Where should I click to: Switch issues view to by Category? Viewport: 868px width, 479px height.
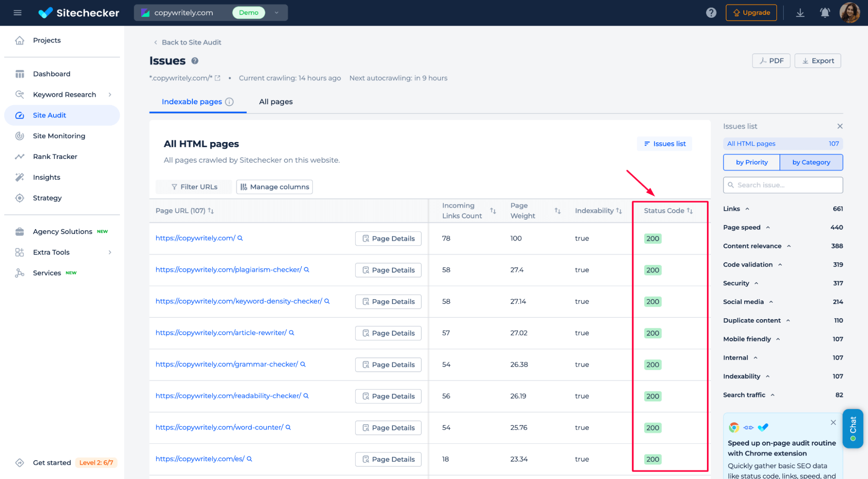(x=811, y=162)
